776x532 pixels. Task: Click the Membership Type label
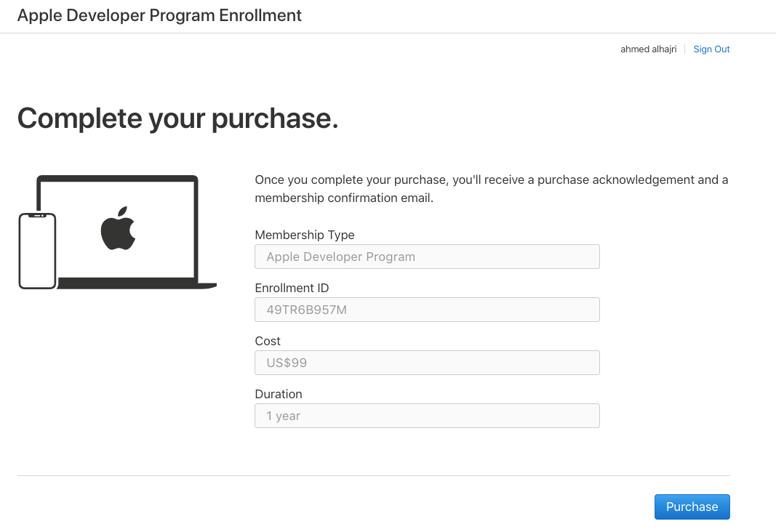(305, 235)
